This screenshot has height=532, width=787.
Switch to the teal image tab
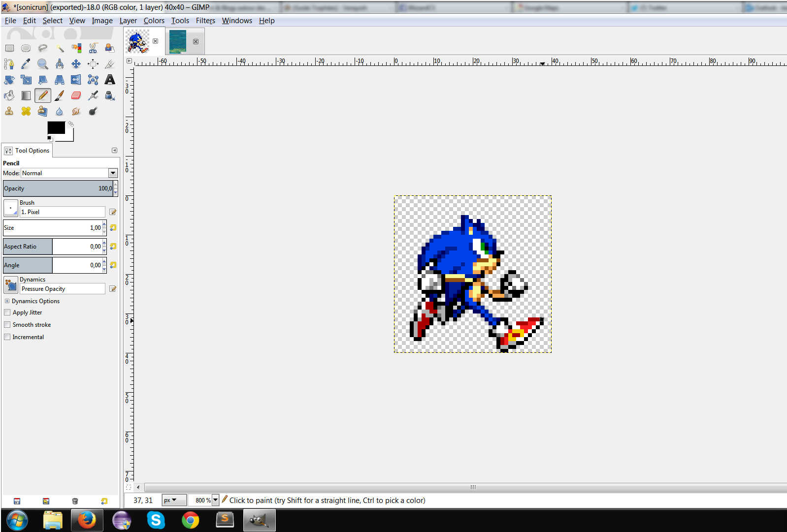178,41
